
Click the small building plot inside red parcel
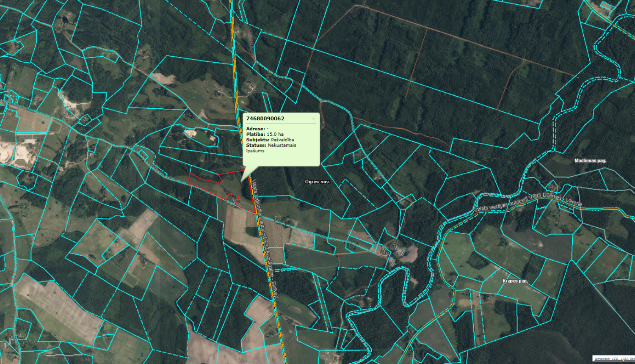tap(233, 199)
